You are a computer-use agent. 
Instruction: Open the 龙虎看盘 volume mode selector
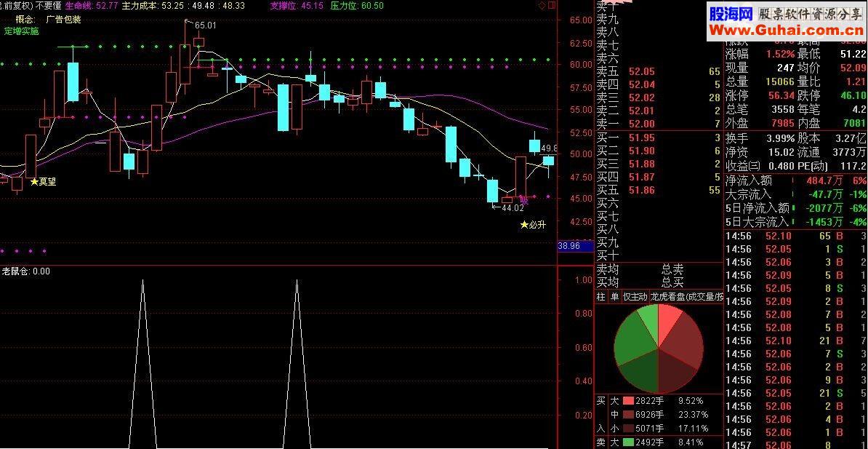(686, 297)
